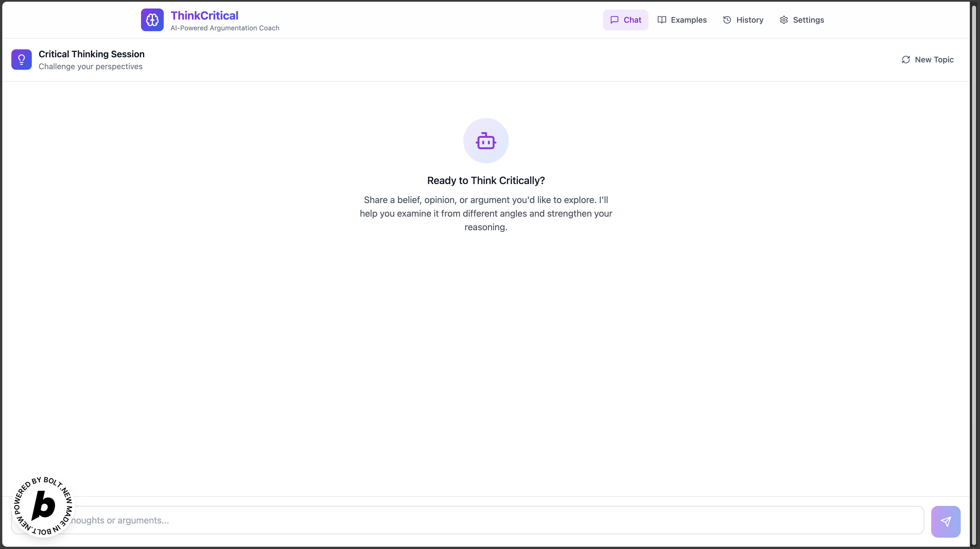Click the purple lightbulb session icon
The width and height of the screenshot is (980, 549).
(21, 59)
